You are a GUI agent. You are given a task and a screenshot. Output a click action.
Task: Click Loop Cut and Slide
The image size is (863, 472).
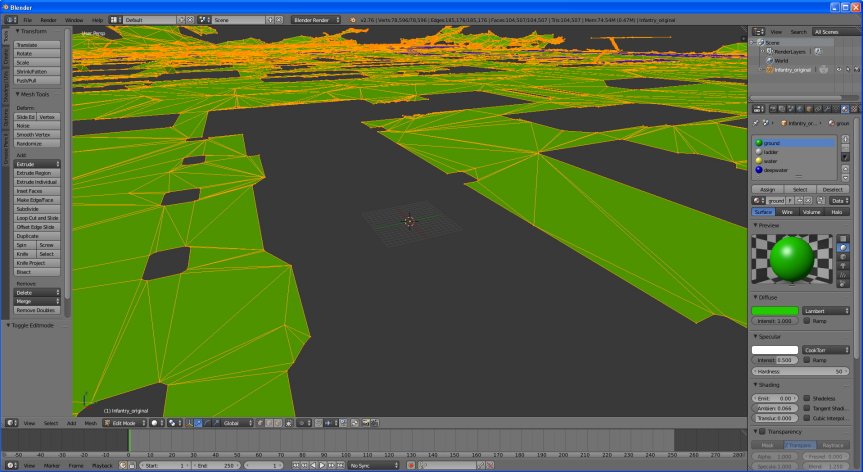pyautogui.click(x=37, y=218)
